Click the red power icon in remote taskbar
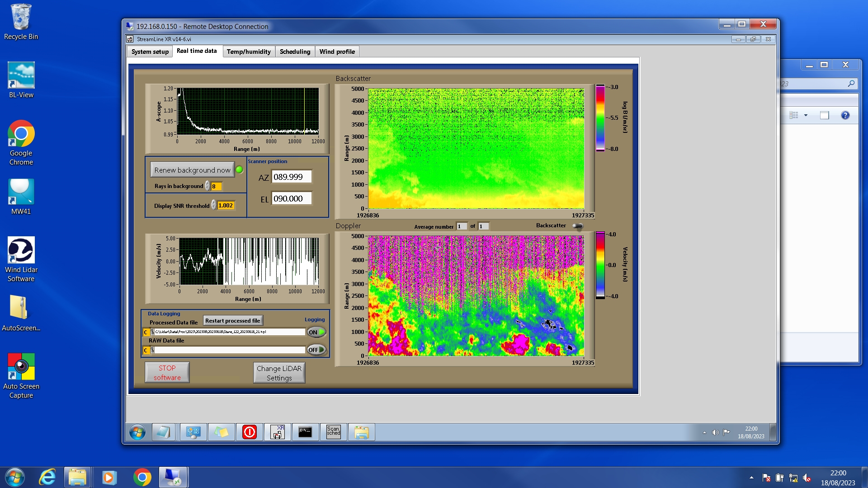 pyautogui.click(x=249, y=432)
